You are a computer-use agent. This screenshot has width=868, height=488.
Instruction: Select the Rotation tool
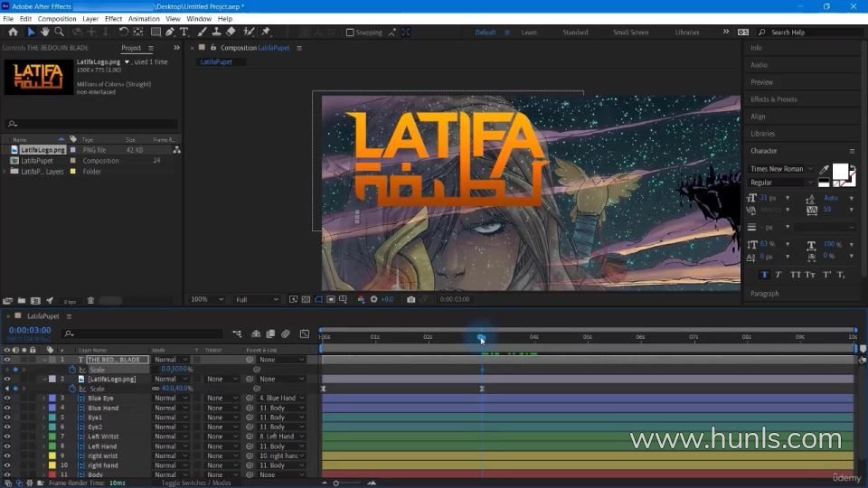tap(124, 33)
